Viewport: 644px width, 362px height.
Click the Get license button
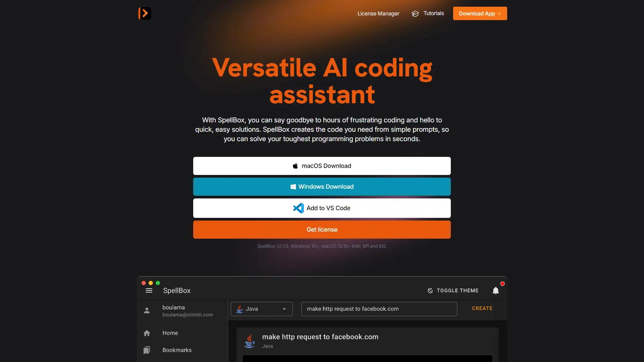[x=322, y=229]
